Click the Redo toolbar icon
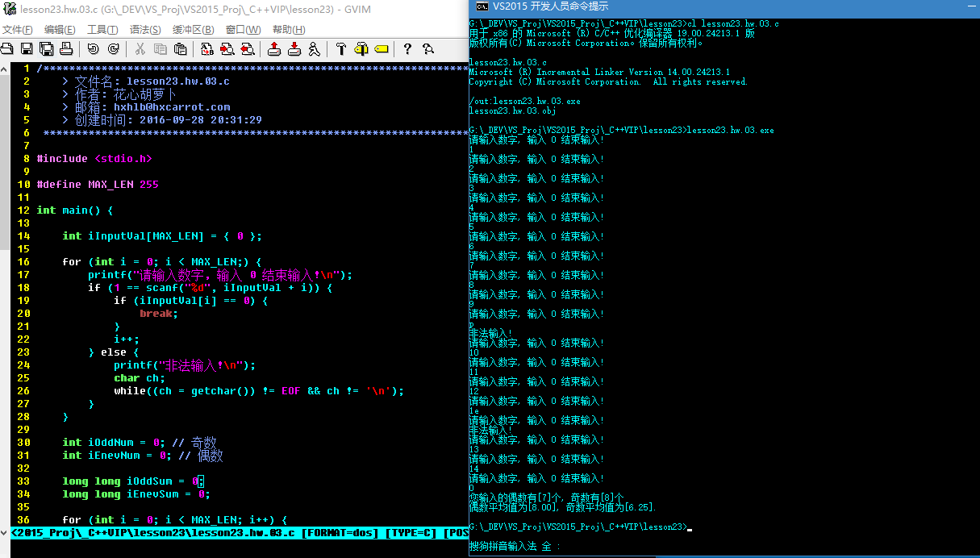The width and height of the screenshot is (980, 558). tap(113, 49)
